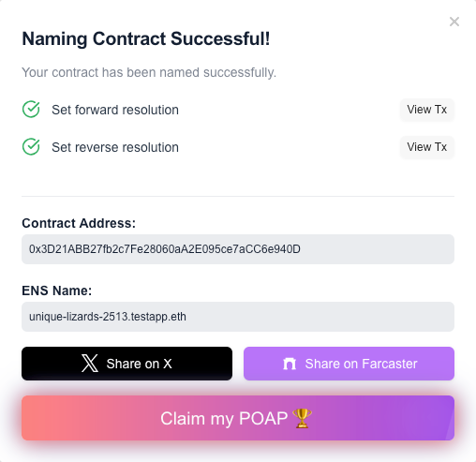Click the 'Your contract has been named' subtitle
This screenshot has width=476, height=462.
coord(149,72)
